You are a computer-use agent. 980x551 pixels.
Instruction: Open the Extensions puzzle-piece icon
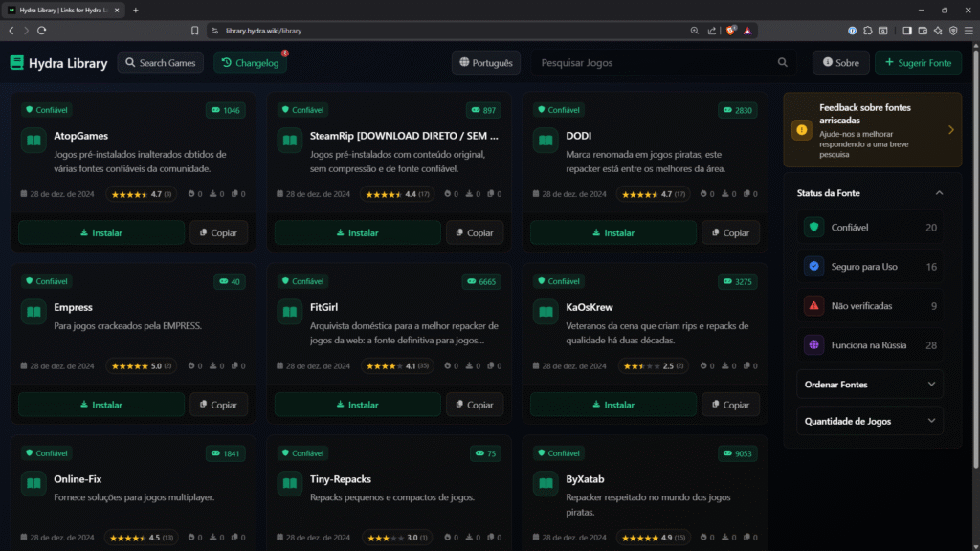click(867, 31)
